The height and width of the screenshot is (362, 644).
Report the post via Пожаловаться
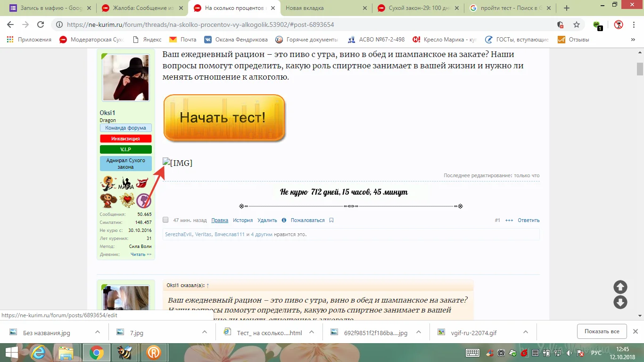(x=307, y=220)
